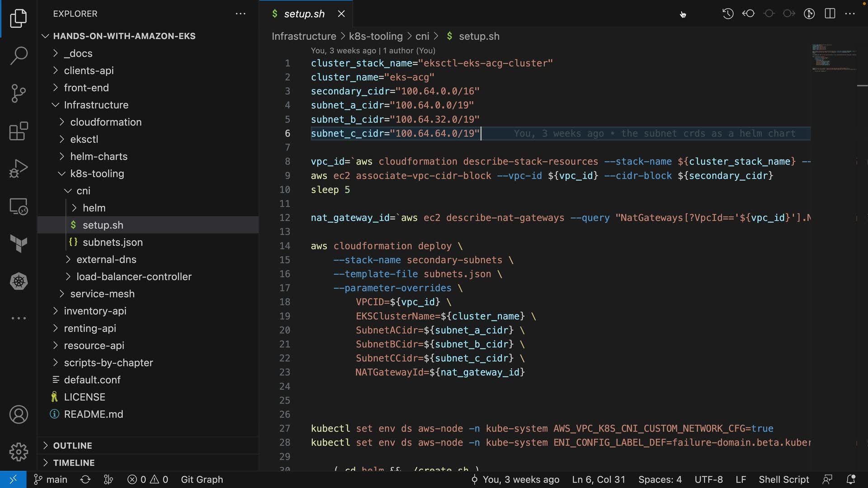The height and width of the screenshot is (488, 868).
Task: Open Run and Debug view
Action: [19, 169]
